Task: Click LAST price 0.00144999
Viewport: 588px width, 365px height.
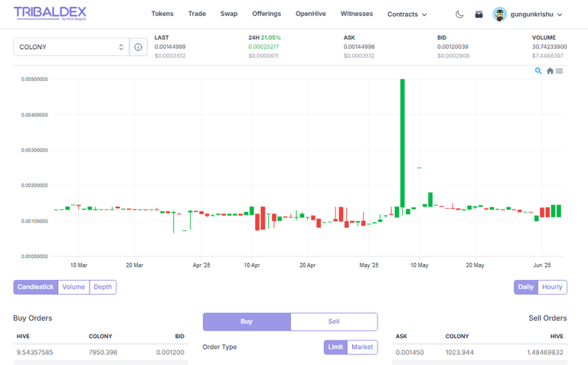Action: (x=170, y=47)
